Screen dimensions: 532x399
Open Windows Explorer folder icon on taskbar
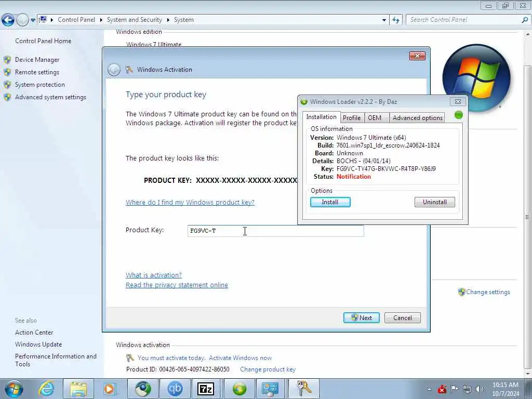[79, 389]
